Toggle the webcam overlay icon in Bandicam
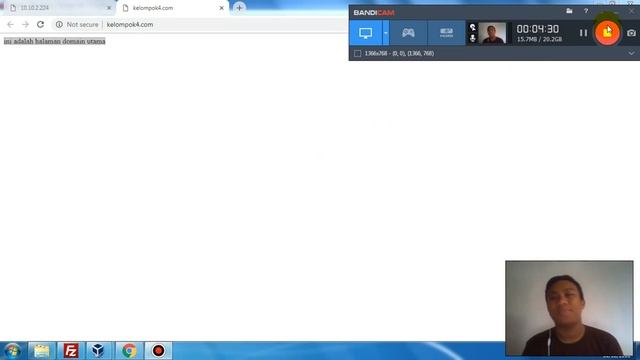This screenshot has height=360, width=640. 473,27
